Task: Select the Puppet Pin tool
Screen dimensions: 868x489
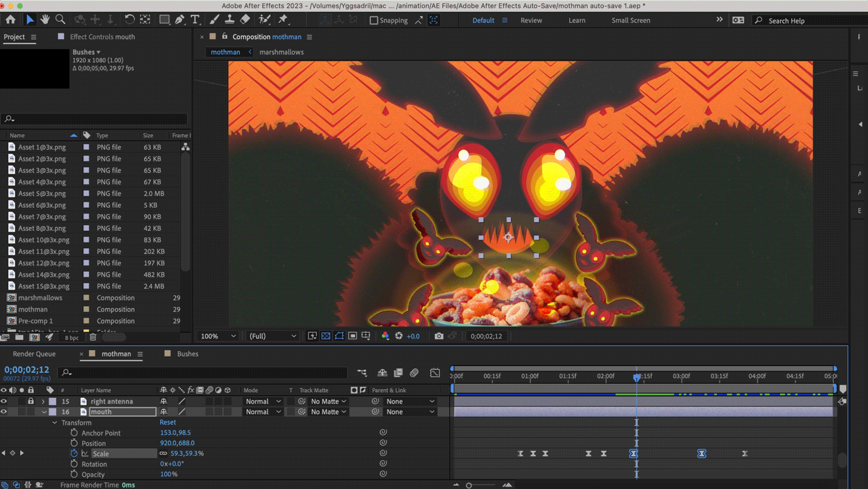Action: 283,20
